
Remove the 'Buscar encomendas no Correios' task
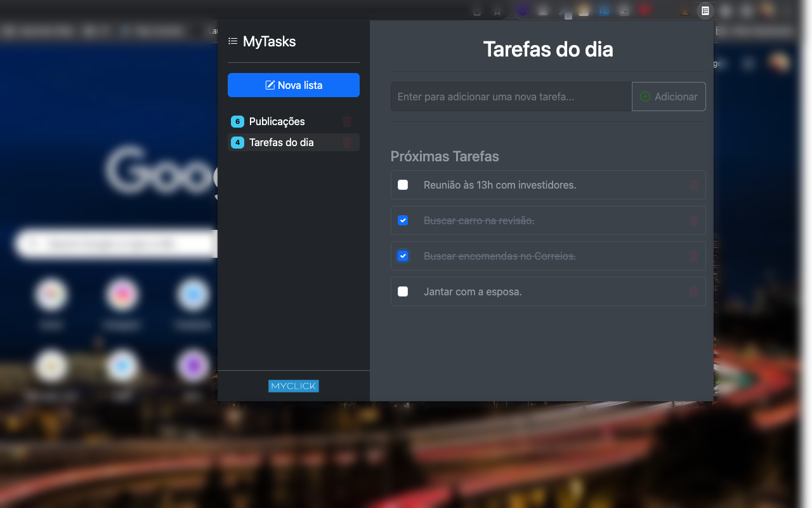click(694, 256)
